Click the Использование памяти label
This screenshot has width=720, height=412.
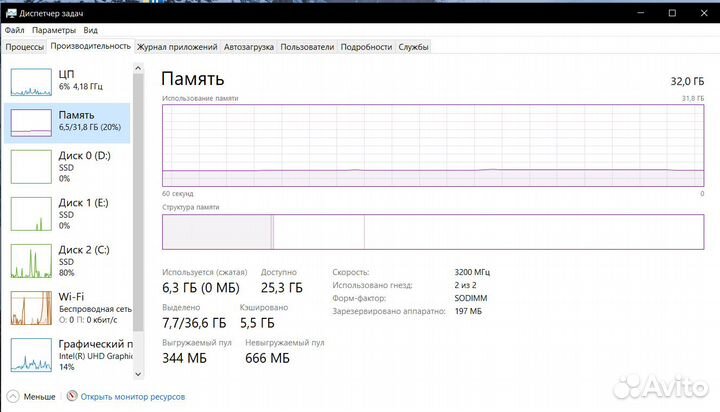coord(200,98)
